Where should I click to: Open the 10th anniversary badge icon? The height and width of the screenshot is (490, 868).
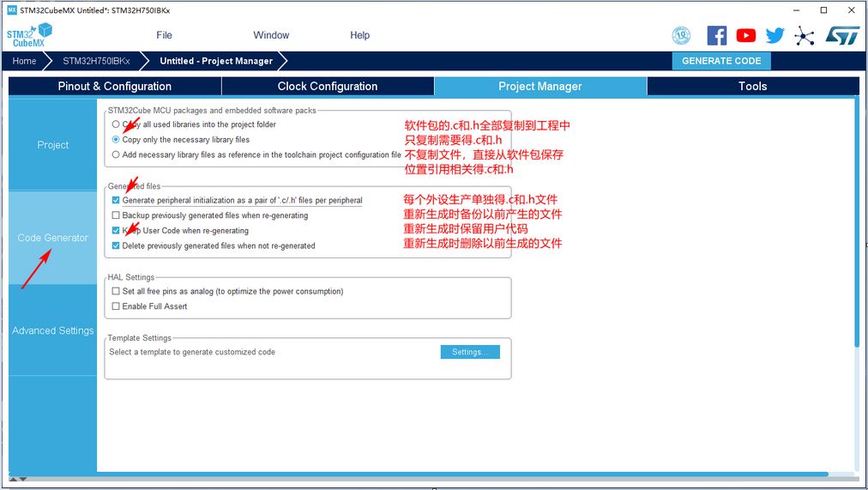click(682, 35)
